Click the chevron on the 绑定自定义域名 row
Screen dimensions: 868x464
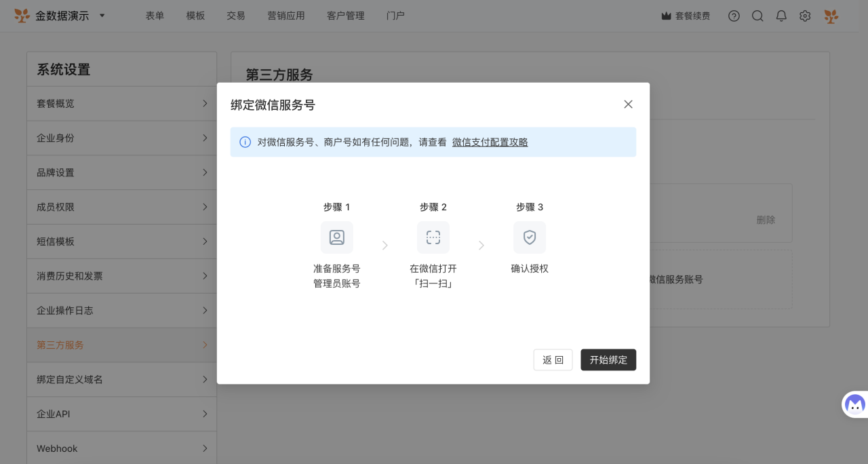(205, 379)
